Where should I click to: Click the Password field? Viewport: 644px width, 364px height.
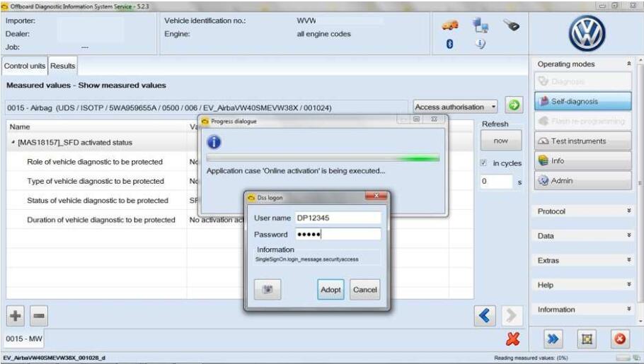pos(338,235)
